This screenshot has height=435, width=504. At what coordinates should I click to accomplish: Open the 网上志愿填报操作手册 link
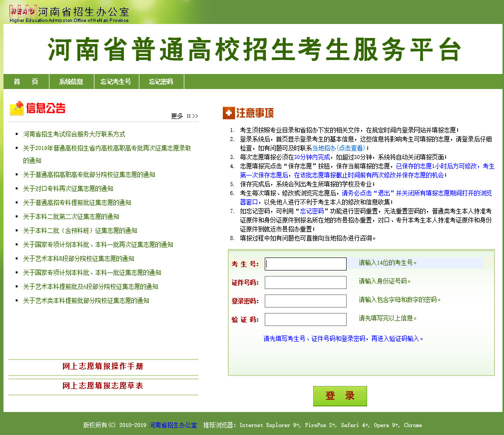[103, 366]
